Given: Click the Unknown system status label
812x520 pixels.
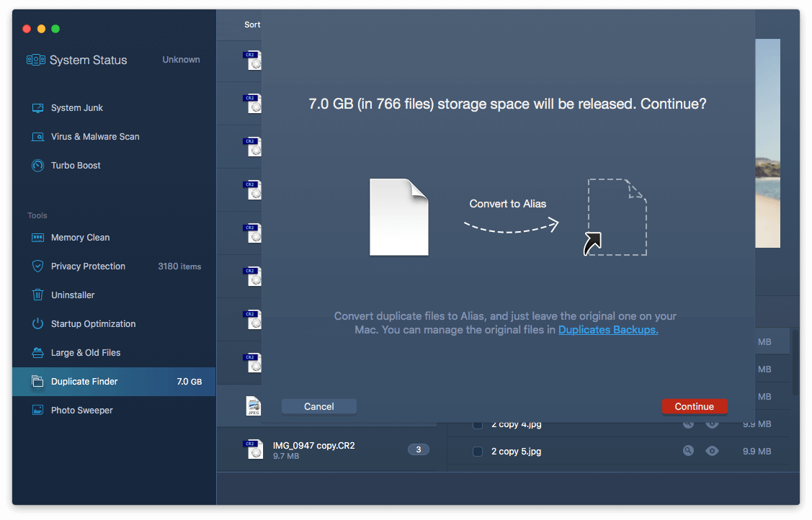Looking at the screenshot, I should point(182,60).
